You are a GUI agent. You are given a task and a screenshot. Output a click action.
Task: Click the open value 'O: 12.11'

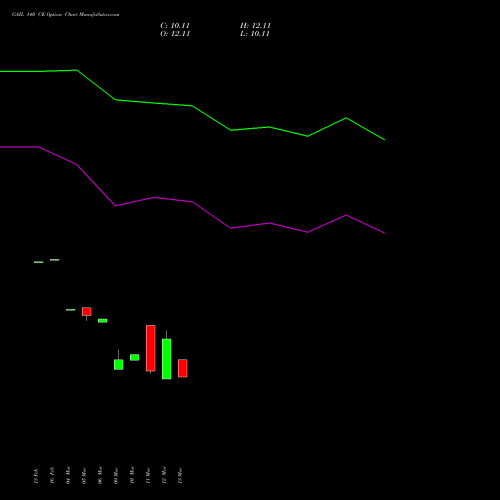click(175, 34)
